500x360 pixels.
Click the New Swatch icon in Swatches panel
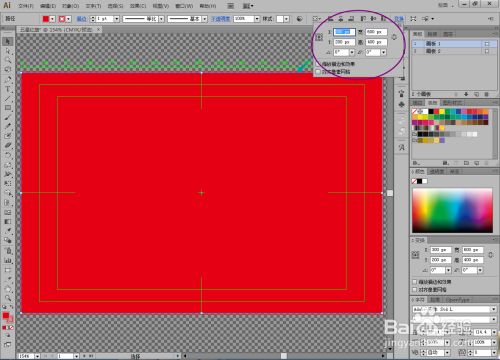click(477, 163)
